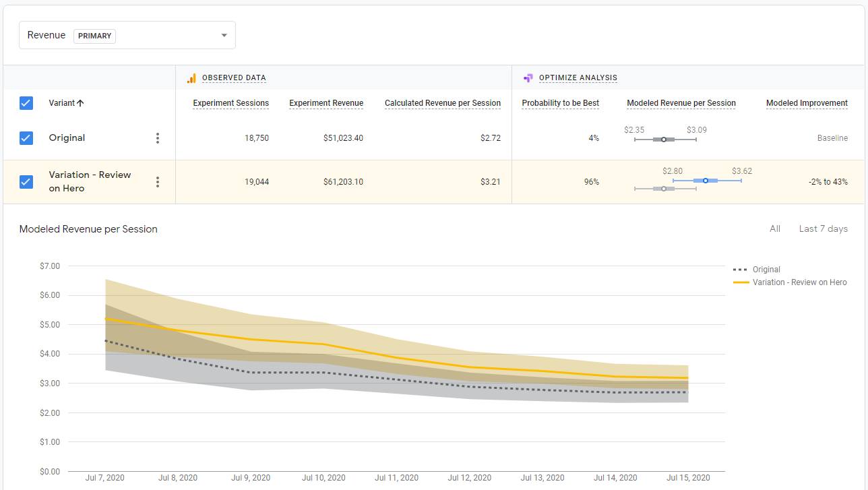Image resolution: width=868 pixels, height=490 pixels.
Task: Click the Modeled Improvement column header
Action: (x=807, y=103)
